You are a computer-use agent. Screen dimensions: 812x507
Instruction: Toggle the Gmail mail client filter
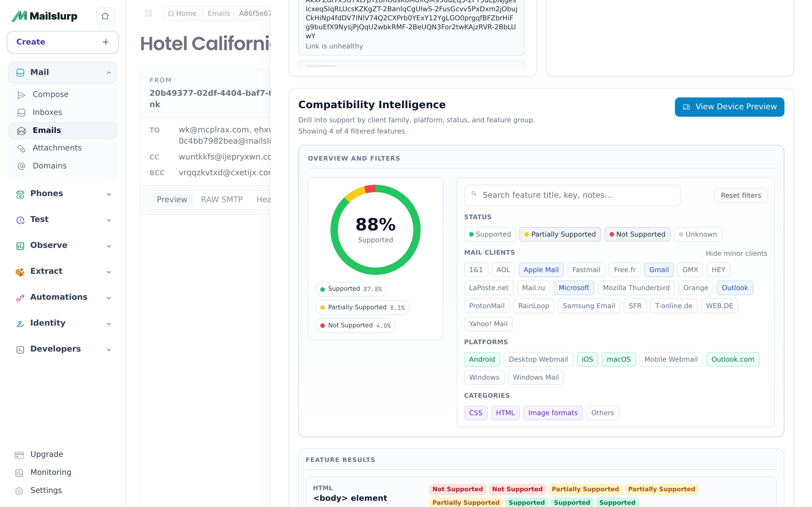pos(658,270)
